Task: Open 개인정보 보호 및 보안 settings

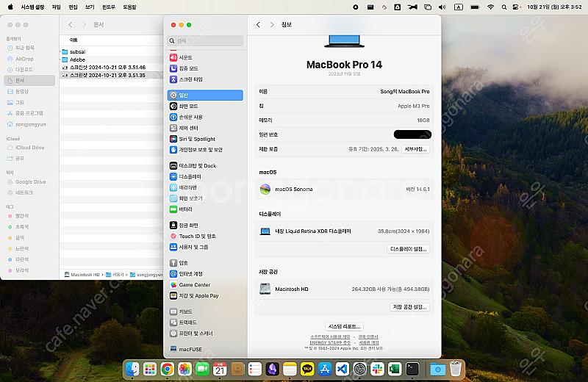Action: [196, 150]
